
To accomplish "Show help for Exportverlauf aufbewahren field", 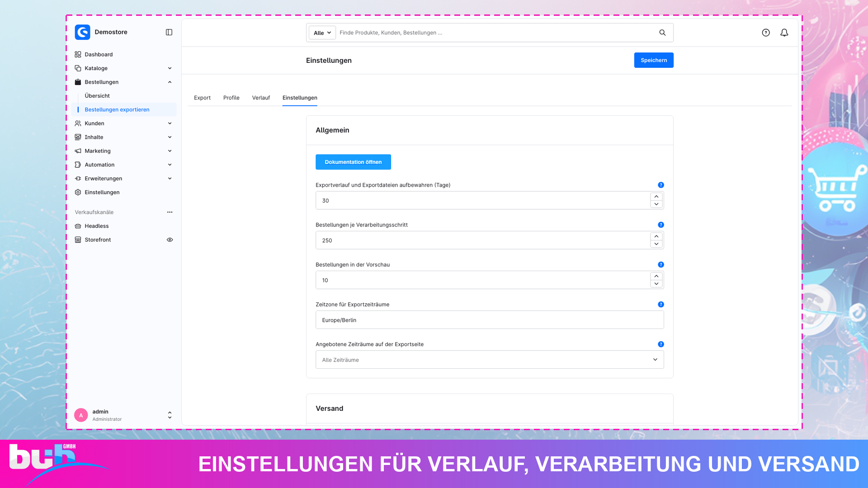I will [661, 185].
